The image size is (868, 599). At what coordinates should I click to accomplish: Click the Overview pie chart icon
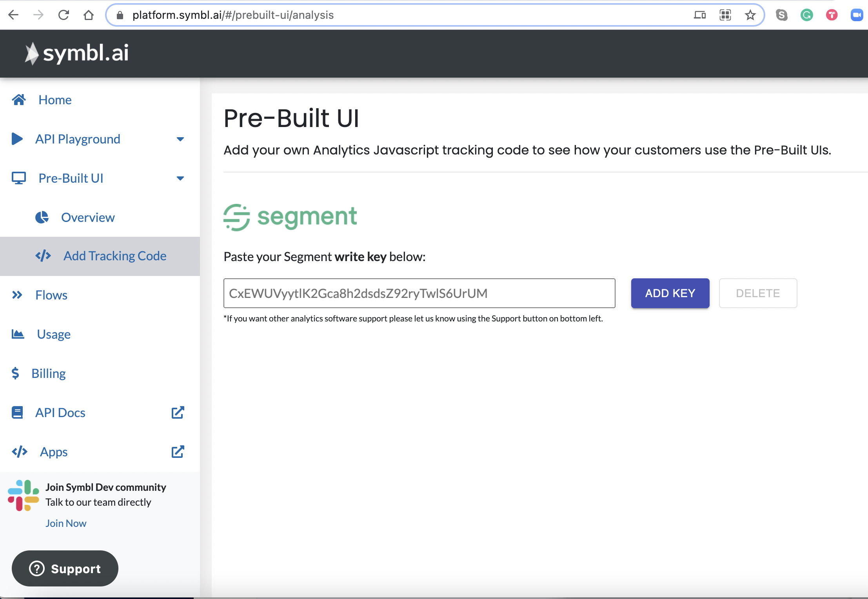[x=42, y=217]
